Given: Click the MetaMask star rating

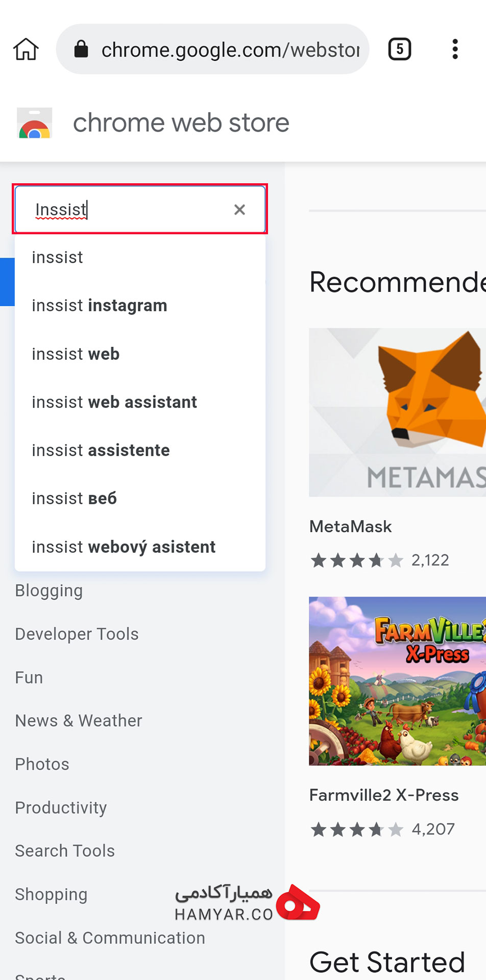Looking at the screenshot, I should [x=357, y=560].
